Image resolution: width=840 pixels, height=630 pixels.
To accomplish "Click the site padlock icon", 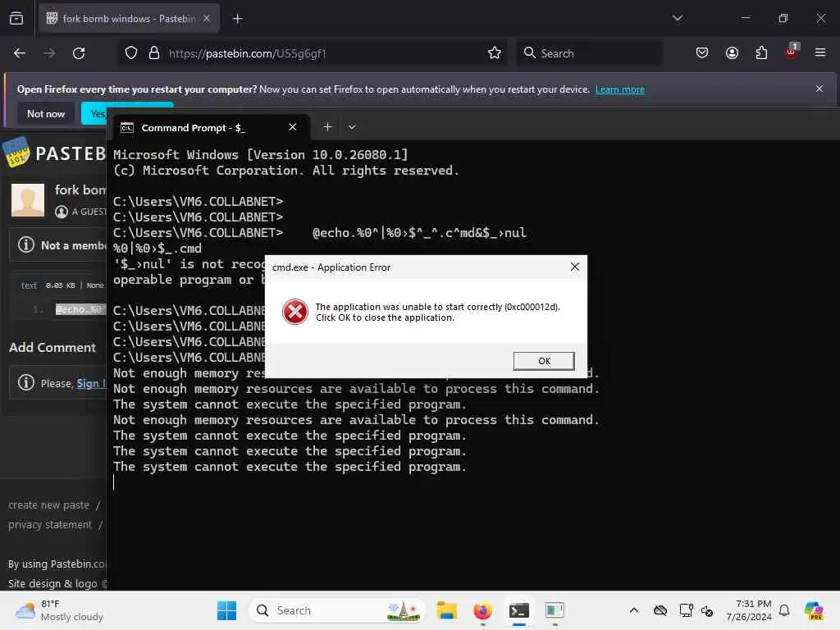I will coord(154,53).
